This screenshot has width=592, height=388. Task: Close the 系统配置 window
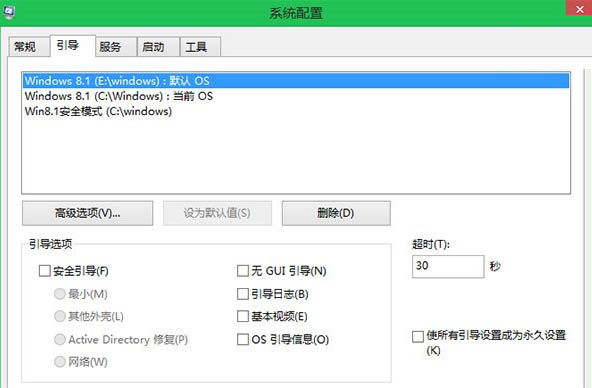[579, 8]
